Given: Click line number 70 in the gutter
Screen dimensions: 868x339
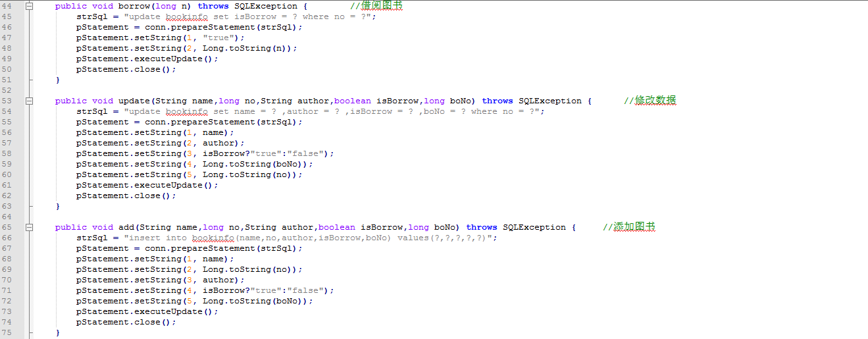Looking at the screenshot, I should tap(7, 280).
